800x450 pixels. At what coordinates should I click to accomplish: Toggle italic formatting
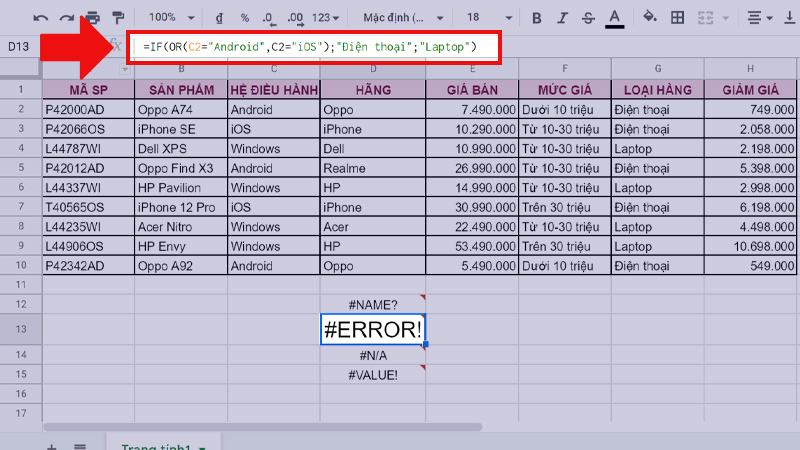pyautogui.click(x=563, y=18)
